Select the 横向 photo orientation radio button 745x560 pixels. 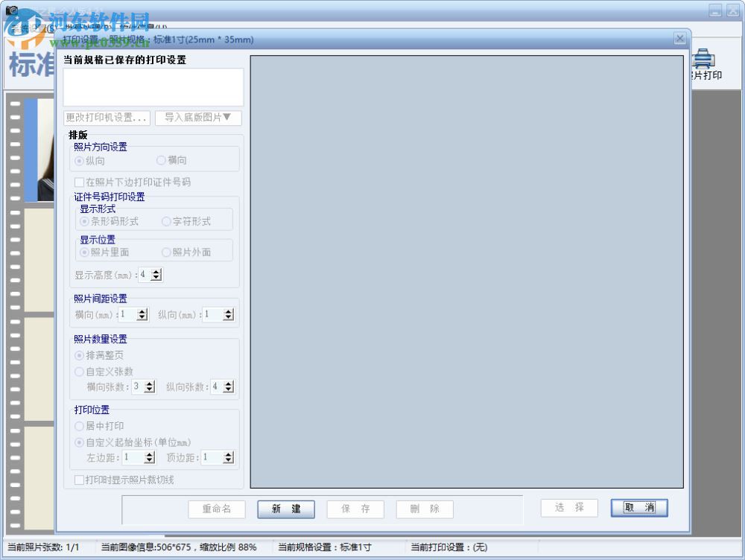tap(162, 161)
